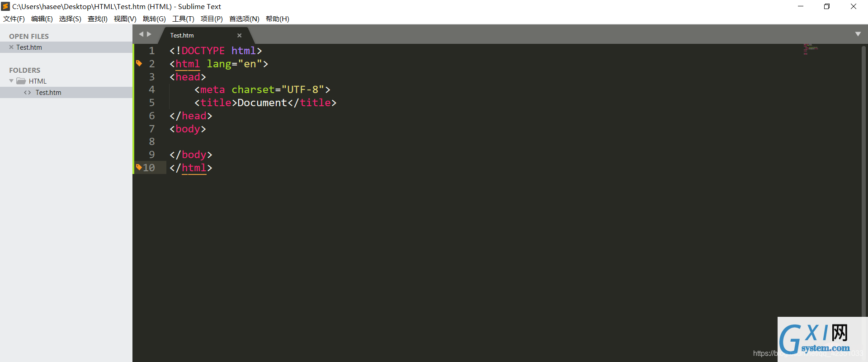Click line number 8 in the gutter
868x362 pixels.
[152, 141]
